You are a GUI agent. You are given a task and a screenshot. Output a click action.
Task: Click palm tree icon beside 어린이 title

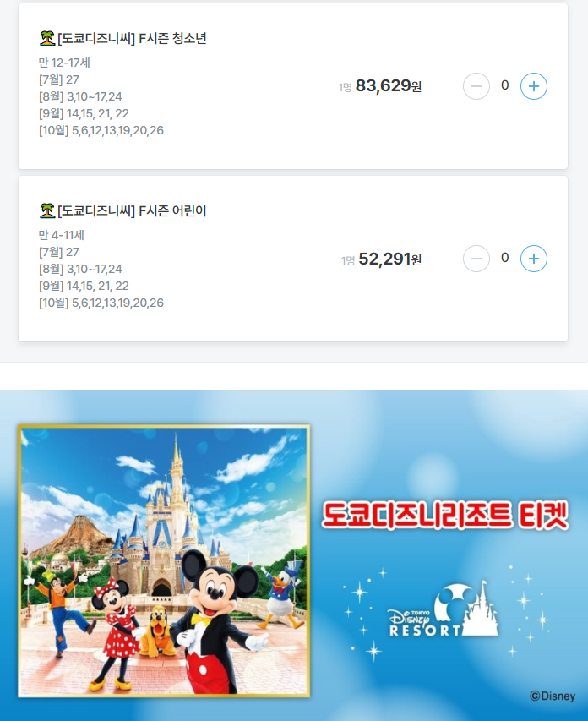pyautogui.click(x=47, y=210)
